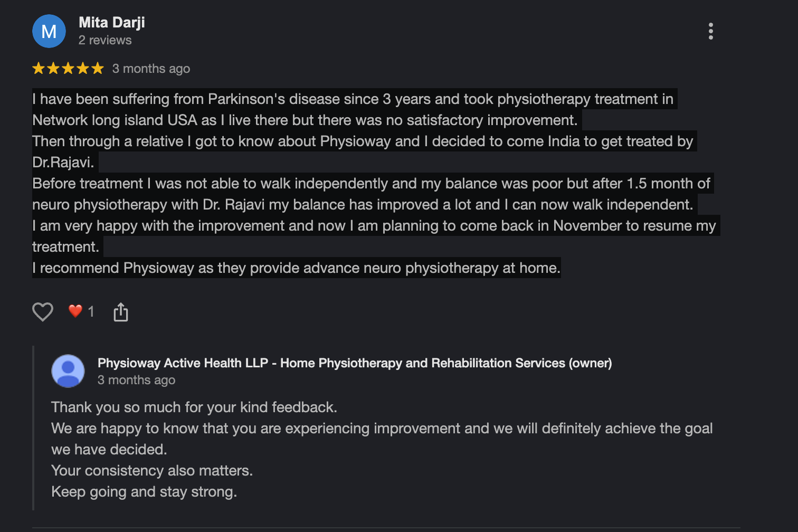798x532 pixels.
Task: Click the first gold rating star
Action: coord(39,68)
